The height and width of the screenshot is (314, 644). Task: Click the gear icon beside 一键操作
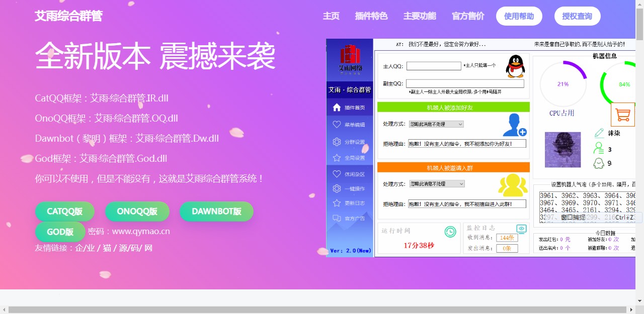[x=337, y=188]
